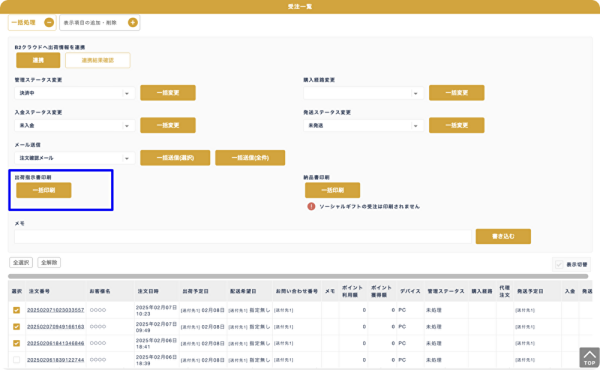This screenshot has width=600, height=370.
Task: Toggle the 表示切替 checkbox
Action: pyautogui.click(x=559, y=264)
